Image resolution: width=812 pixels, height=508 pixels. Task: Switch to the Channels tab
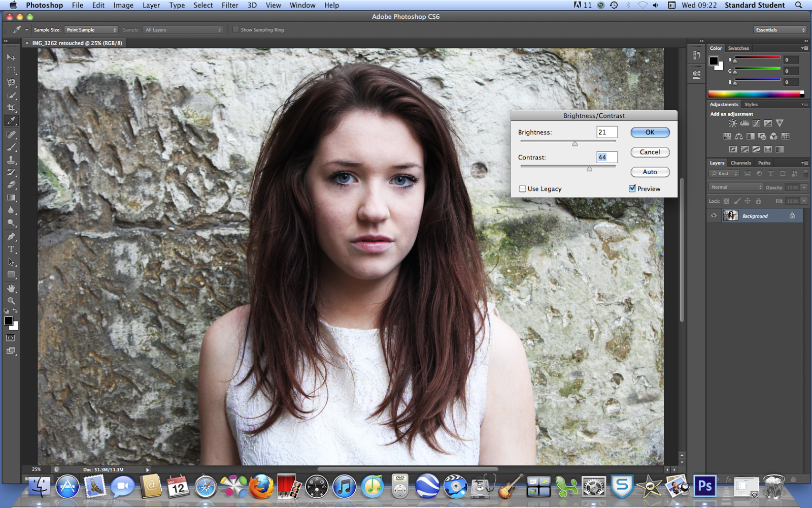(741, 163)
